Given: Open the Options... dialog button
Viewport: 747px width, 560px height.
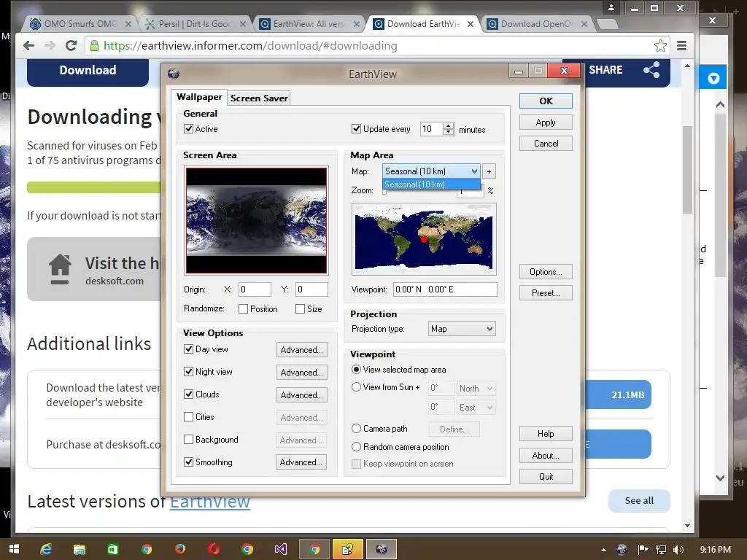Looking at the screenshot, I should pyautogui.click(x=546, y=272).
